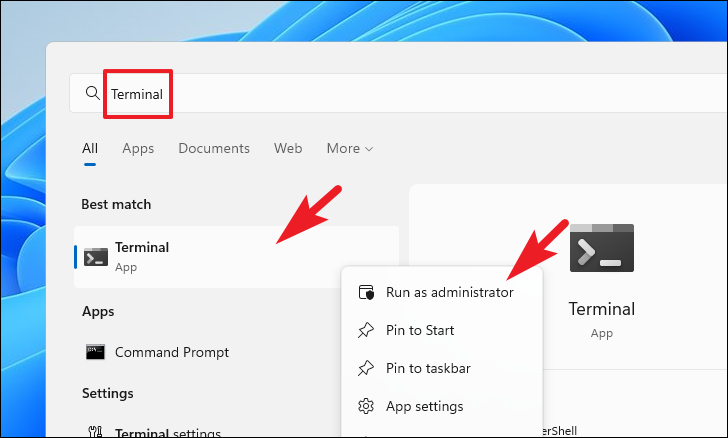Click the Terminal app icon in best match
Viewport: 728px width, 438px height.
(x=96, y=257)
